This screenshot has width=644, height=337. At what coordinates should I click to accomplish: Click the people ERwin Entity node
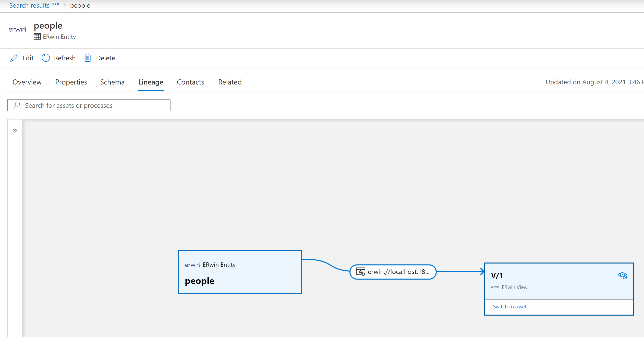240,272
